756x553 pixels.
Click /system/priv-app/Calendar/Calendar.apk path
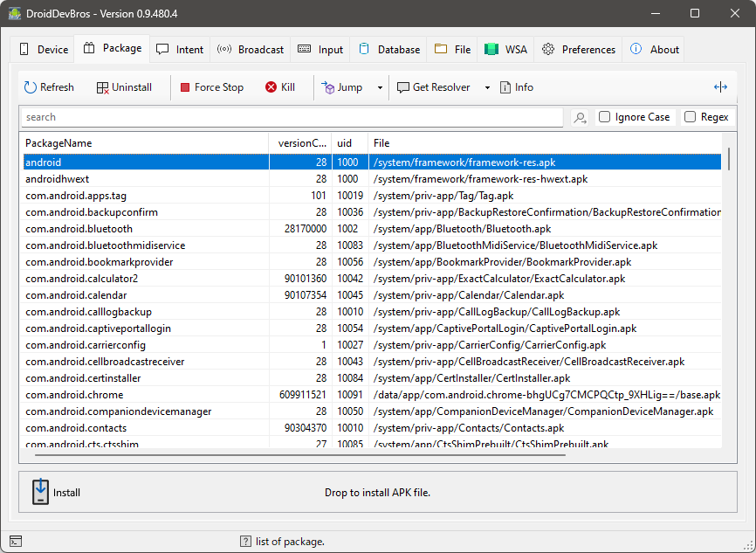pyautogui.click(x=469, y=295)
